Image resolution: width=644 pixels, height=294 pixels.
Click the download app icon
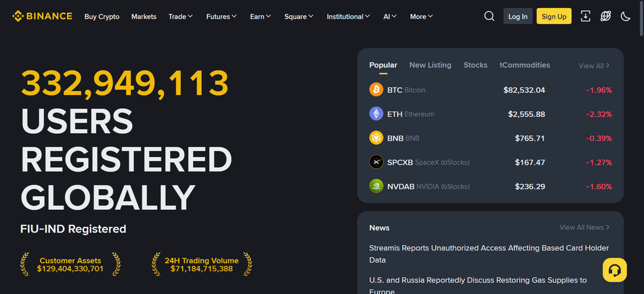click(586, 16)
